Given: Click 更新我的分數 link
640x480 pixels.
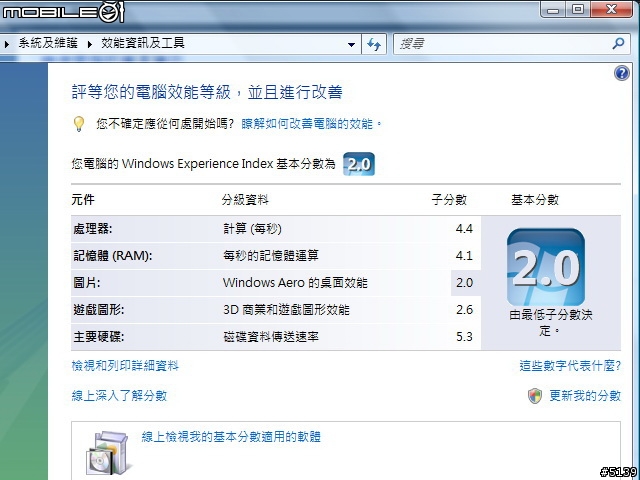Looking at the screenshot, I should [x=585, y=396].
